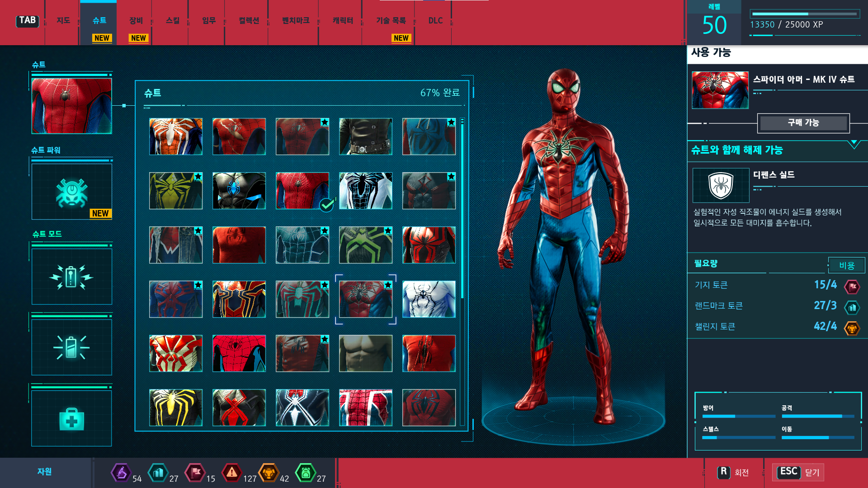Click the pink base token resource icon
Screen dimensions: 868x488
195,473
